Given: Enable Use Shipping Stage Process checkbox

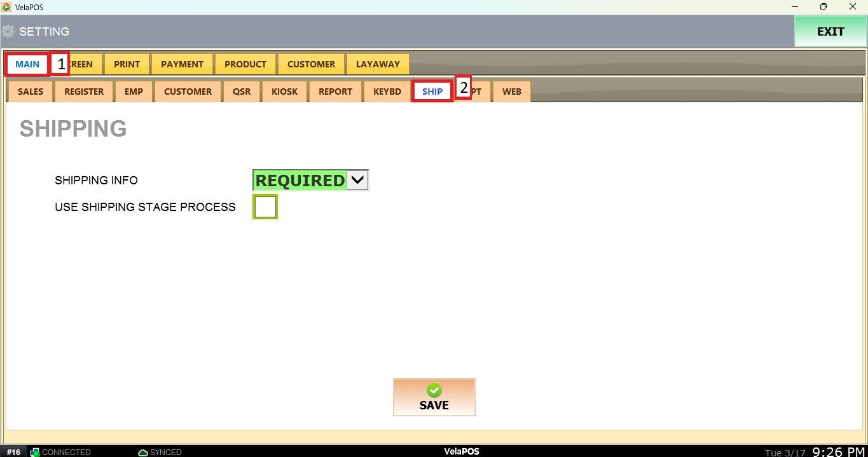Looking at the screenshot, I should pos(265,207).
